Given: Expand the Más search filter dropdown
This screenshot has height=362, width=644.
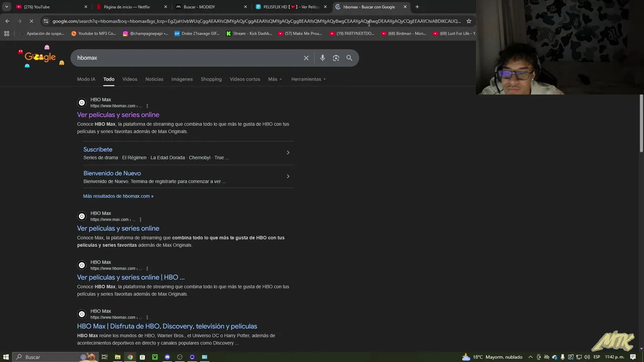Looking at the screenshot, I should tap(275, 79).
